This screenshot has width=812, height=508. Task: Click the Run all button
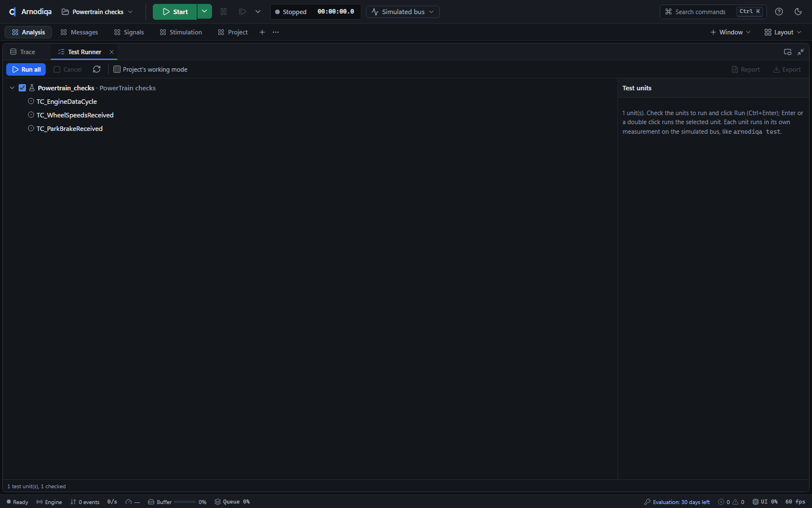click(x=26, y=69)
